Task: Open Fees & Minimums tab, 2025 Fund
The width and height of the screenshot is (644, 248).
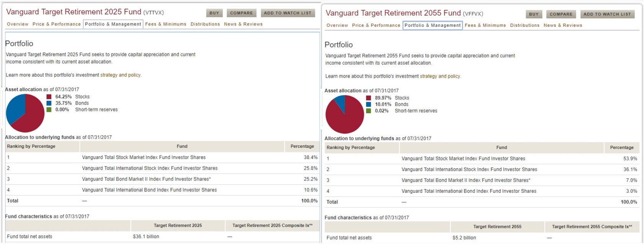Action: click(x=166, y=24)
